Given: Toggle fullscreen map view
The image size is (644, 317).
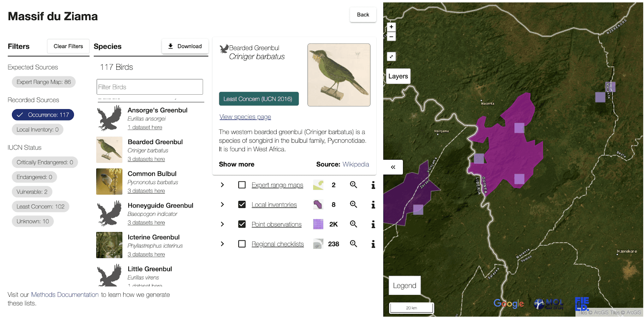Looking at the screenshot, I should (391, 57).
